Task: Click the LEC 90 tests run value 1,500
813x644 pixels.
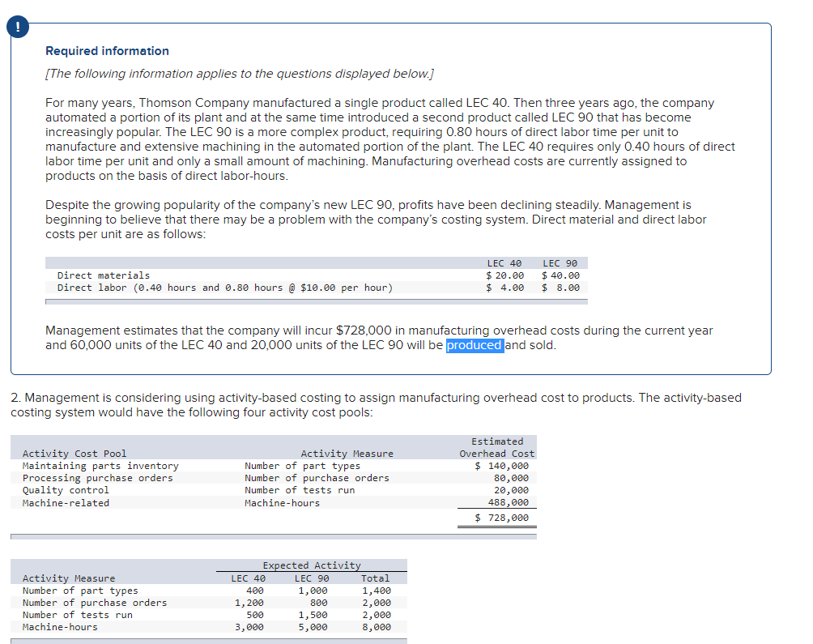Action: (313, 615)
